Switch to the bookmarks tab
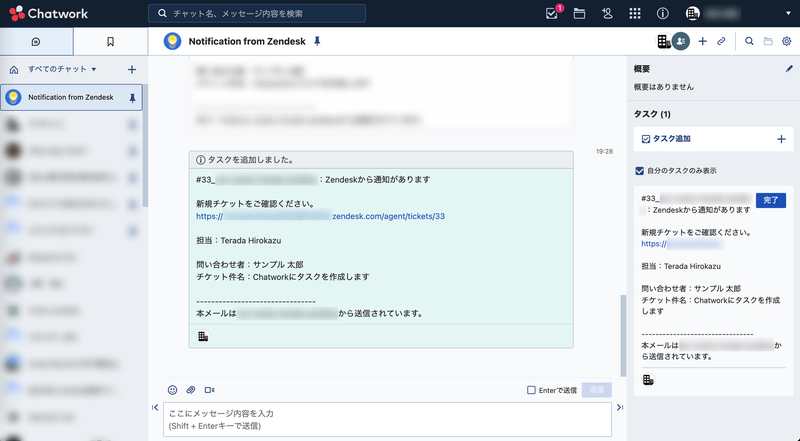The height and width of the screenshot is (441, 800). 110,42
